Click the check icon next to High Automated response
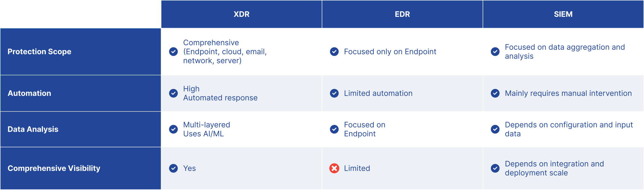 coord(173,93)
